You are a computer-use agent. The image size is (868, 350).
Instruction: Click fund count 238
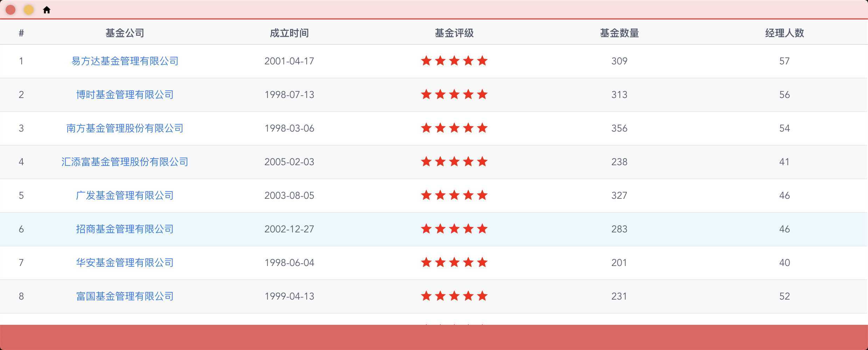(619, 162)
